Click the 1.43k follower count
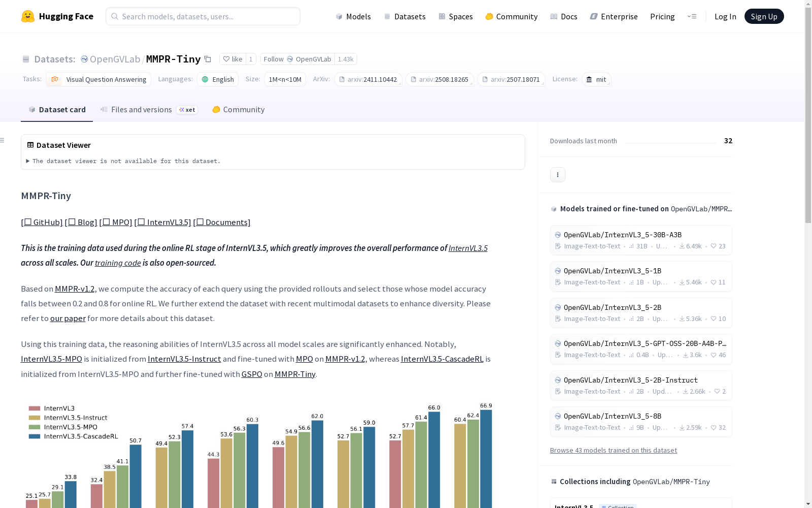Viewport: 812px width, 508px height. pyautogui.click(x=346, y=59)
